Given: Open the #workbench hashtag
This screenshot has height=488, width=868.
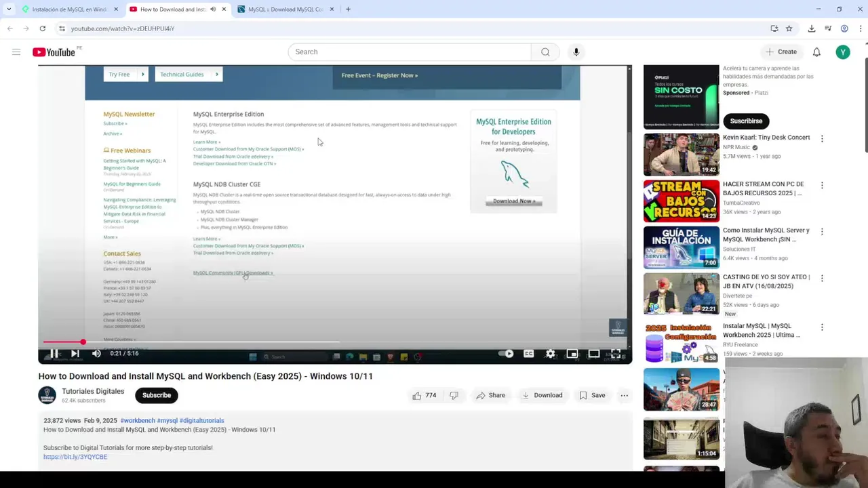Looking at the screenshot, I should (x=138, y=420).
